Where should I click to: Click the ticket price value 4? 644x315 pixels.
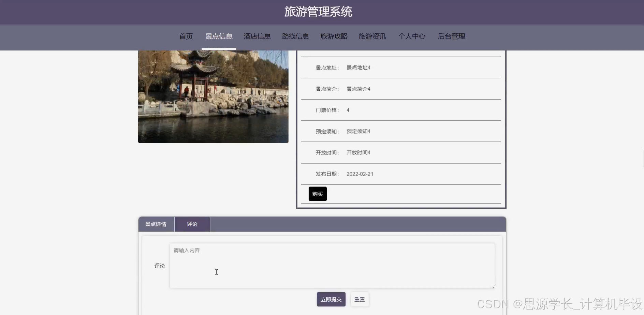(348, 110)
